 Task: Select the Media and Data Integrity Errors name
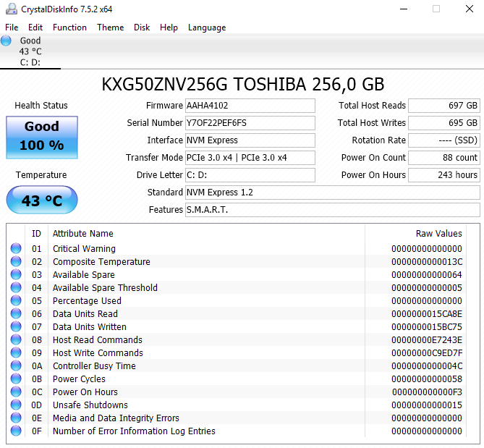(x=116, y=418)
